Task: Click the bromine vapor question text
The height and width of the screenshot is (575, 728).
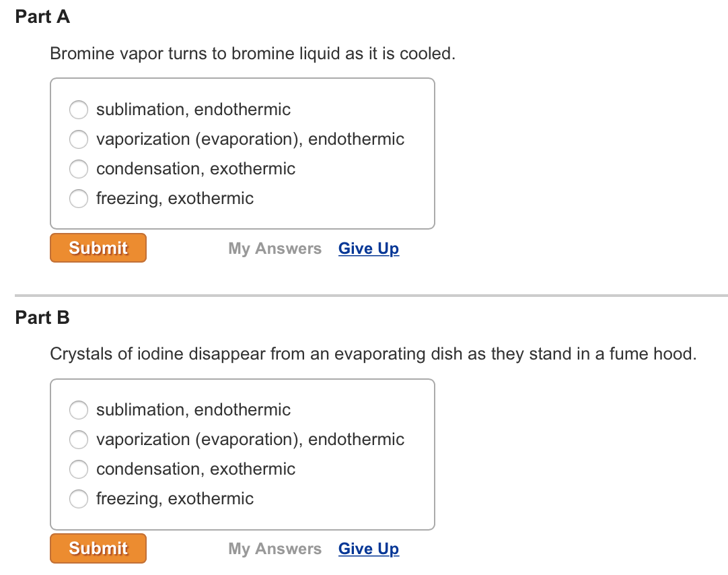Action: [252, 53]
